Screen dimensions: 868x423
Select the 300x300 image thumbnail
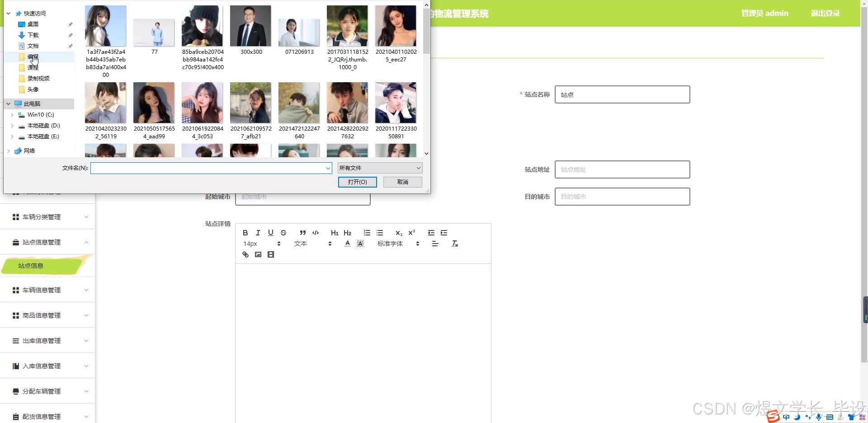250,26
